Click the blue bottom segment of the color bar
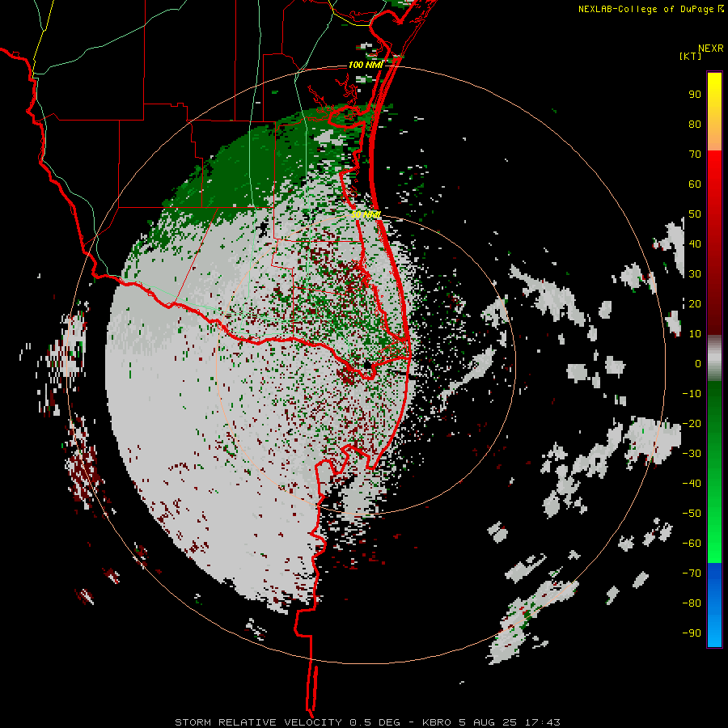728x728 pixels. coord(714,604)
